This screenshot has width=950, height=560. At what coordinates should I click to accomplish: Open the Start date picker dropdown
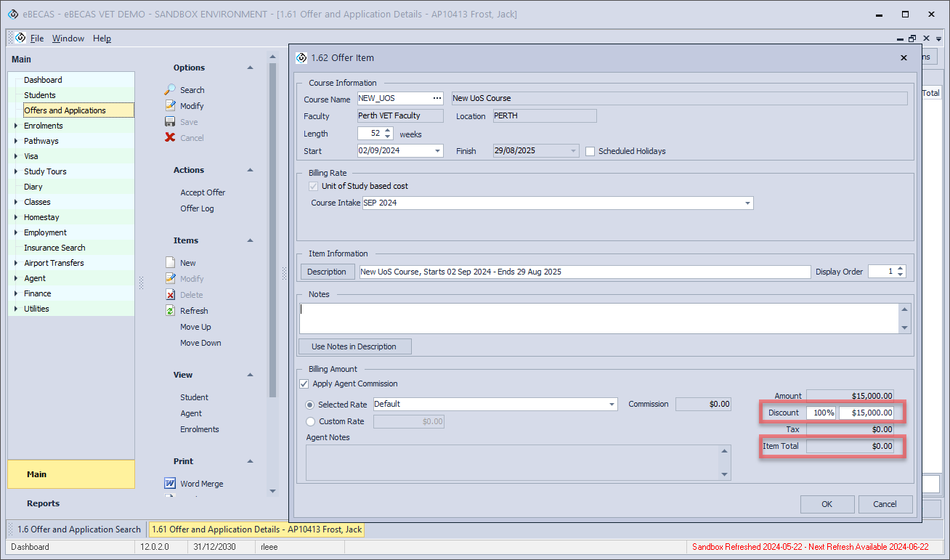437,151
